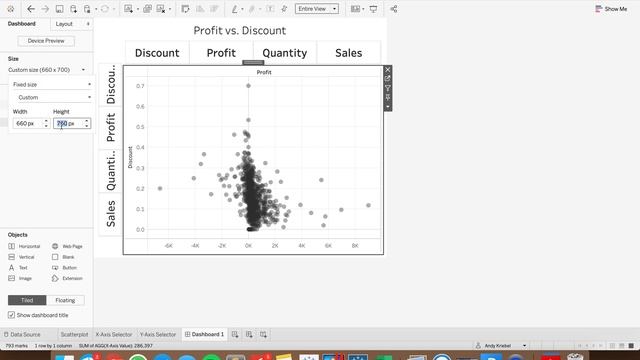Click the paste data icon in toolbar
Image resolution: width=640 pixels, height=360 pixels.
tap(87, 9)
